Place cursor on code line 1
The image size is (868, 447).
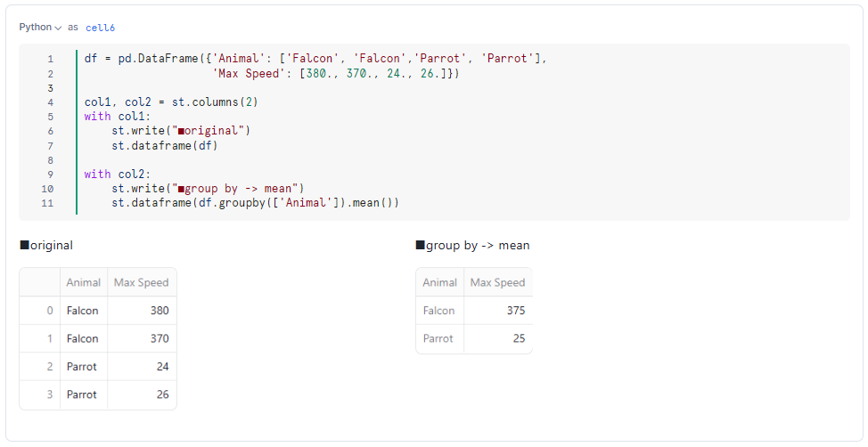click(315, 59)
